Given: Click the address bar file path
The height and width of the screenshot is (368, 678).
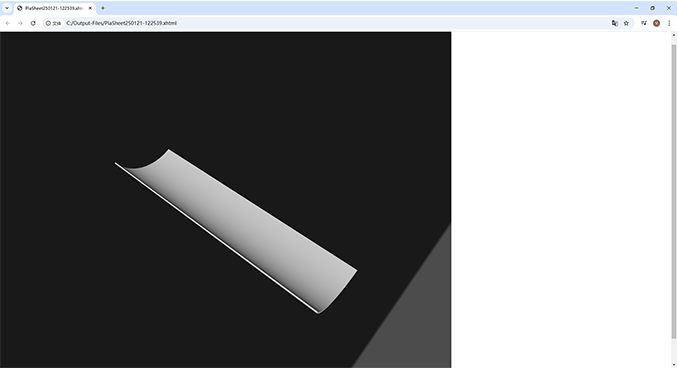Looking at the screenshot, I should coord(122,23).
